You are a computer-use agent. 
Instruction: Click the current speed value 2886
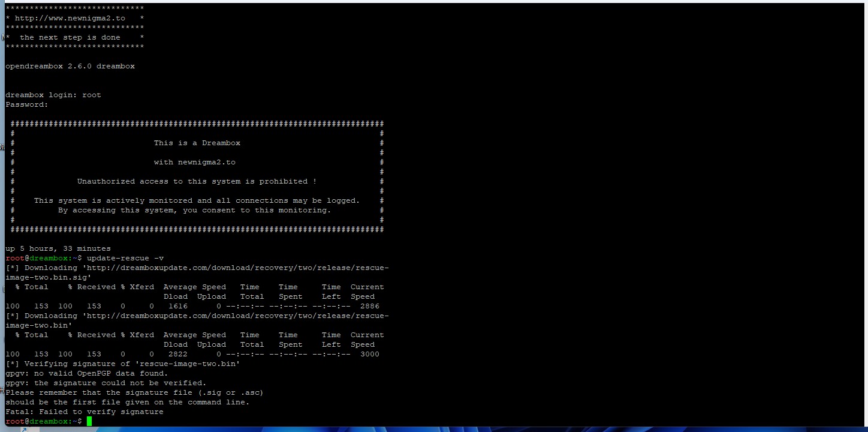(x=369, y=306)
